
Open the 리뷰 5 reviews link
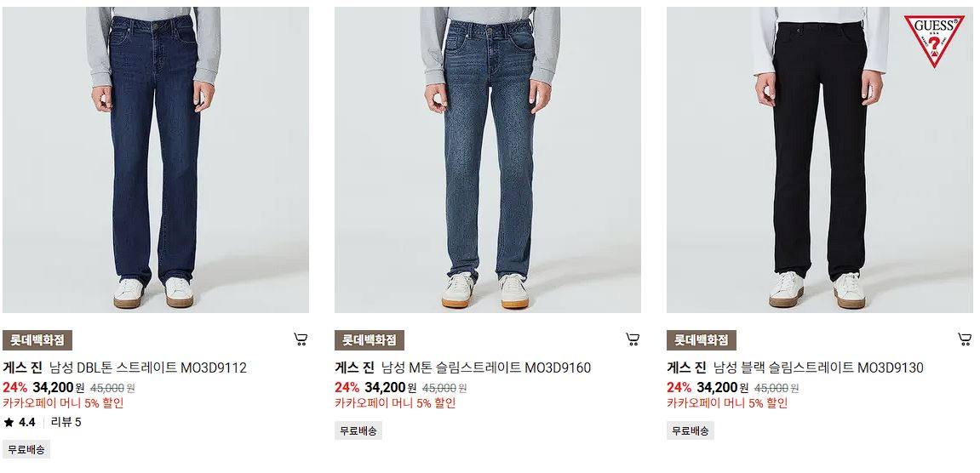66,423
